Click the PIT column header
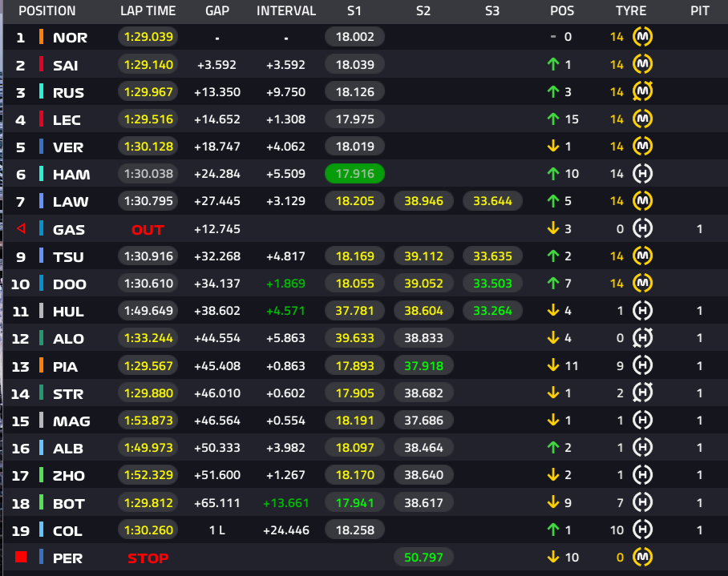 tap(700, 10)
